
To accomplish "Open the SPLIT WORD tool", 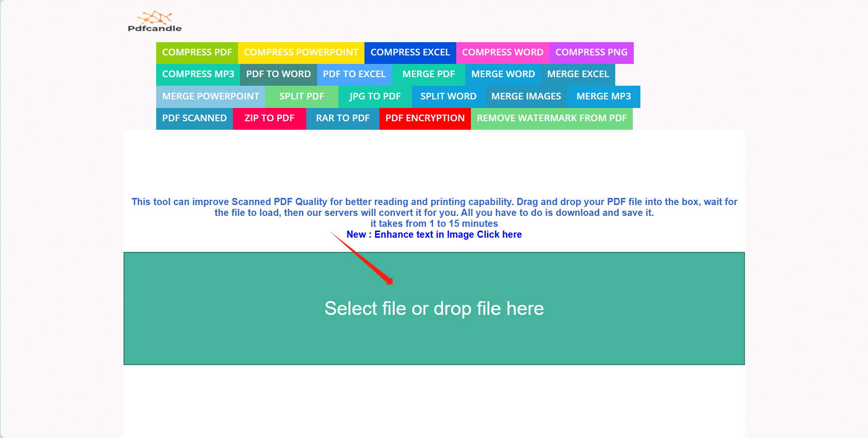I will (448, 96).
